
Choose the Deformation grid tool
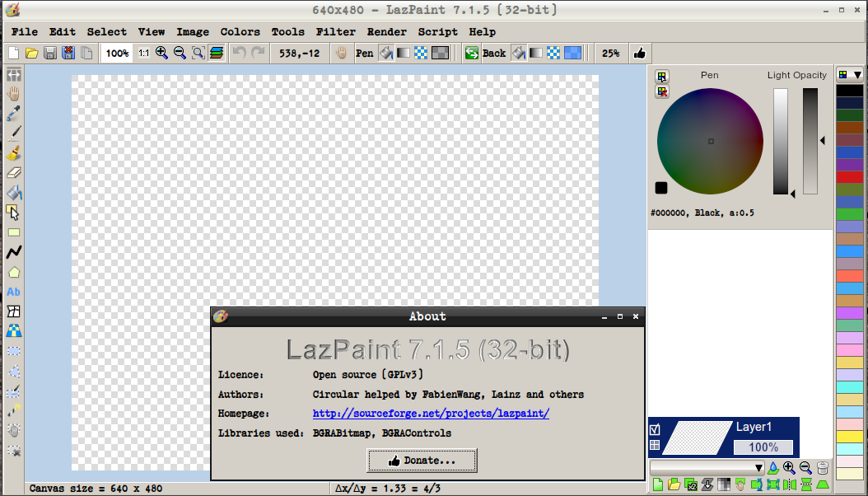tap(14, 311)
